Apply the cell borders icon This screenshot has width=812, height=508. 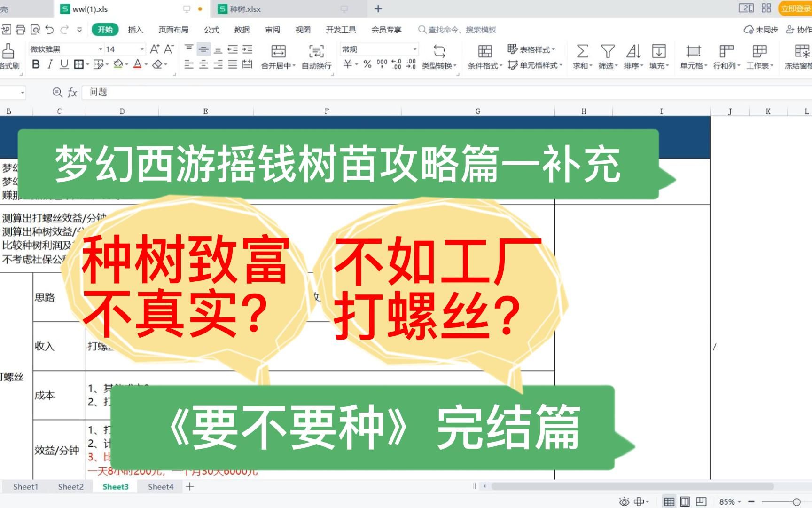pos(78,64)
